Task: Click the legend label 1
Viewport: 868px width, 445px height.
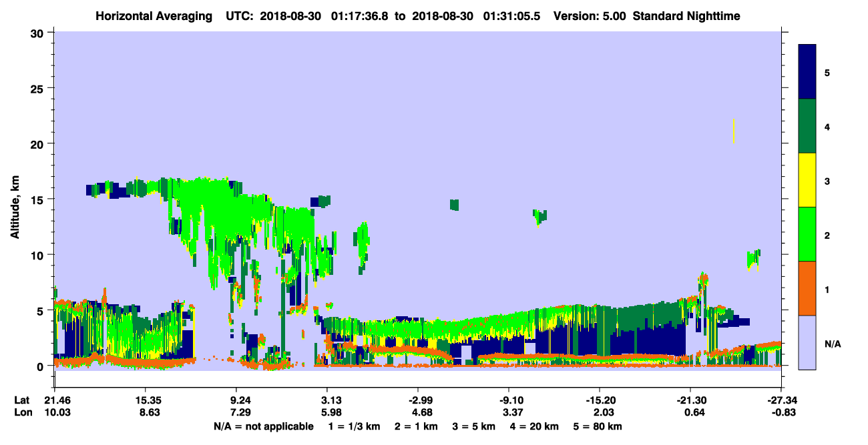Action: 827,289
